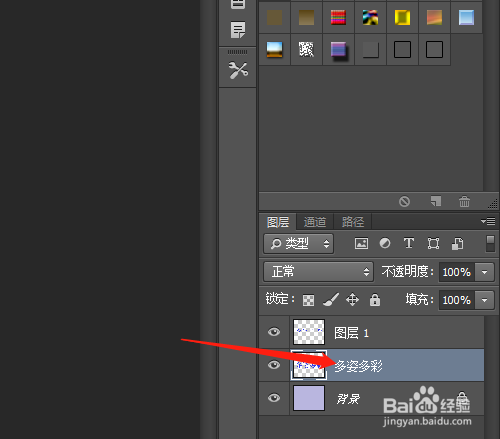The width and height of the screenshot is (500, 439).
Task: Open the 不透明度 opacity slider arrow
Action: [x=484, y=272]
